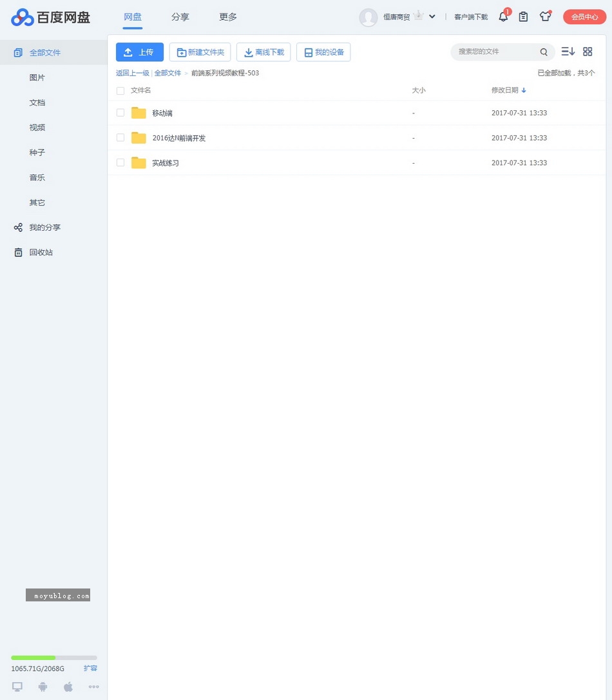This screenshot has height=700, width=612.
Task: Click the shirt skin theme icon
Action: pyautogui.click(x=545, y=17)
